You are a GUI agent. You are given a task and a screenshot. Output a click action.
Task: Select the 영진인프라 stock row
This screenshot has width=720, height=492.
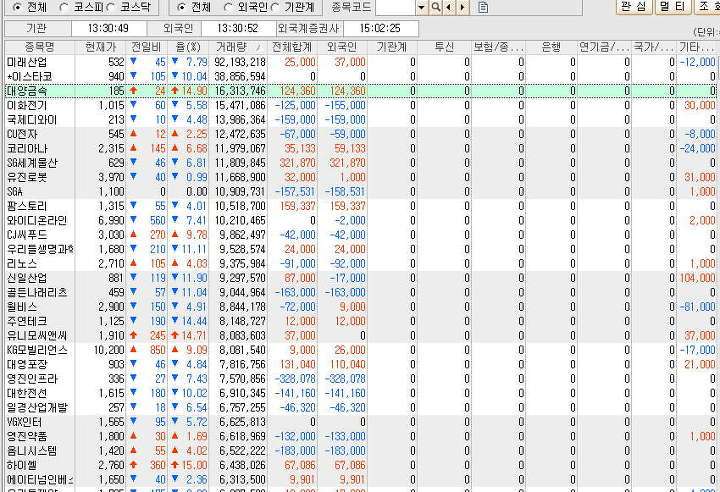360,379
